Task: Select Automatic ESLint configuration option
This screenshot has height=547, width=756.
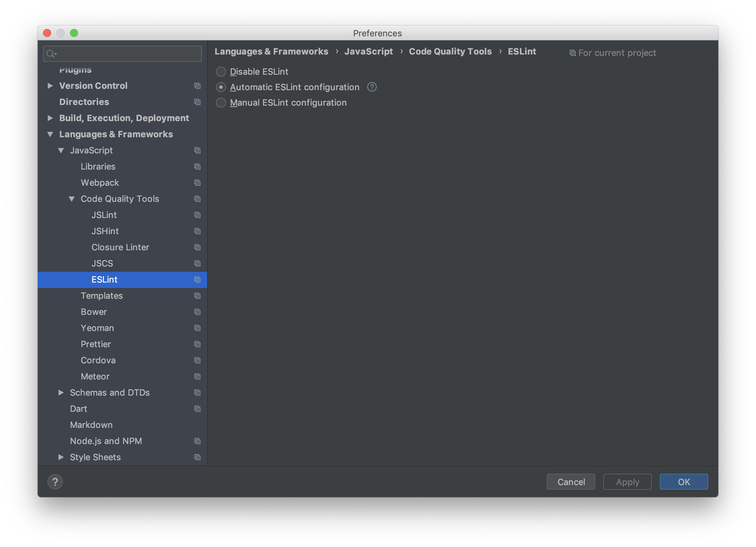Action: point(221,87)
